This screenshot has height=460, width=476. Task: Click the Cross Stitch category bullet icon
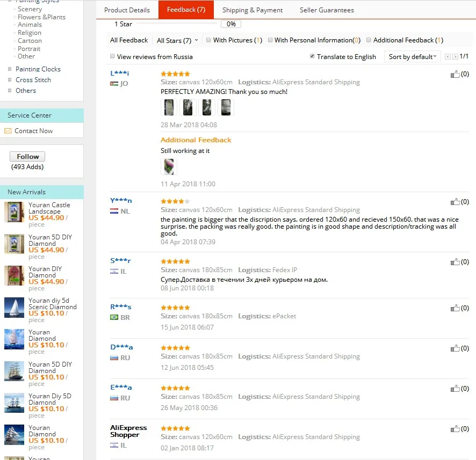[x=10, y=80]
